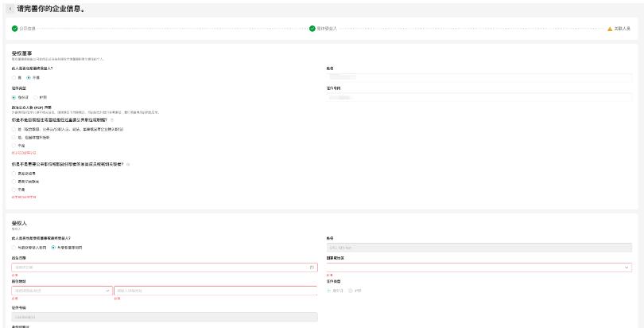Click the detailed address input field

click(215, 291)
